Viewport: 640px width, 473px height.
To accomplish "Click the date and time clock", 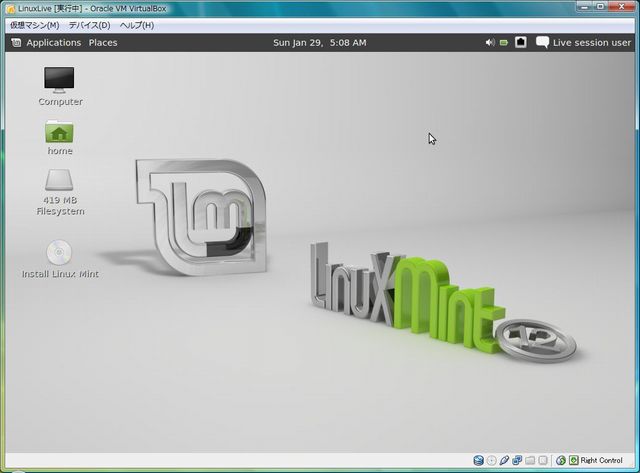I will click(x=319, y=43).
